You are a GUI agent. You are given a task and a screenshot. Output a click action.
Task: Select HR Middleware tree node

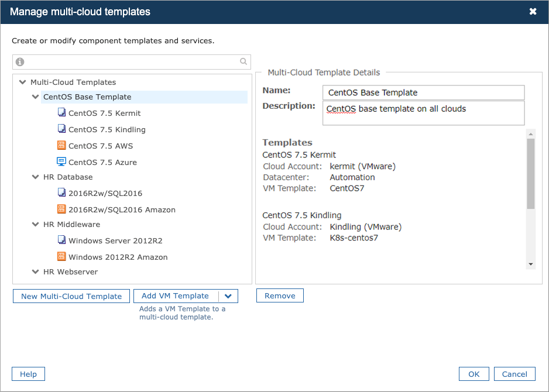coord(72,224)
